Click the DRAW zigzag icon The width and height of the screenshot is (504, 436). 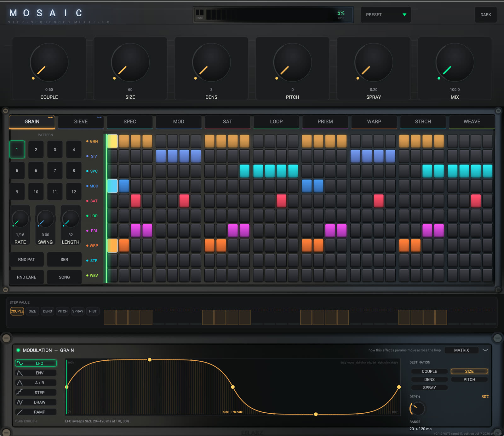tap(20, 402)
